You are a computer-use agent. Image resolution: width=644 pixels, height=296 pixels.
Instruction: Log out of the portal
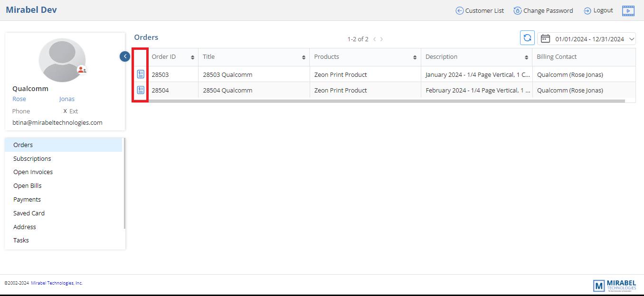pyautogui.click(x=598, y=10)
